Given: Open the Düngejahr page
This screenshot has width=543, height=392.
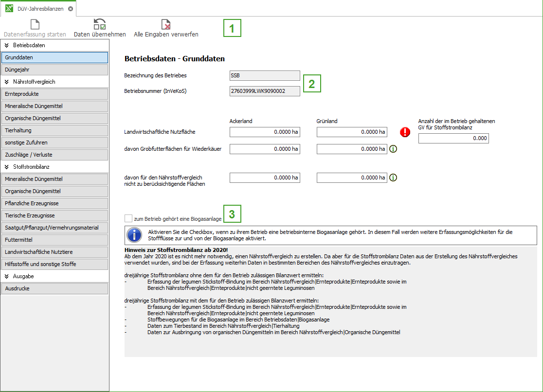Looking at the screenshot, I should click(x=54, y=70).
